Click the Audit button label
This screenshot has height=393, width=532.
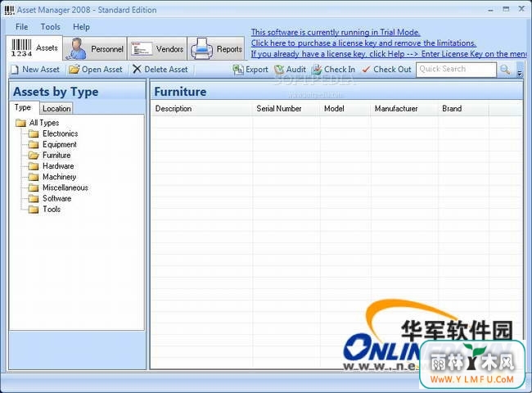point(295,70)
